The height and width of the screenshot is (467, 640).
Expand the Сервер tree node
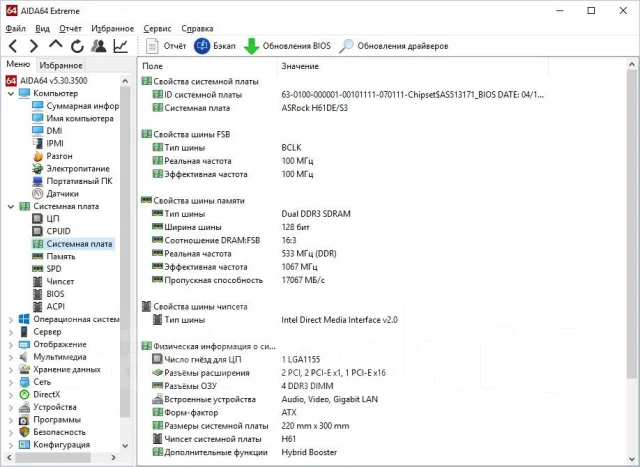(11, 332)
